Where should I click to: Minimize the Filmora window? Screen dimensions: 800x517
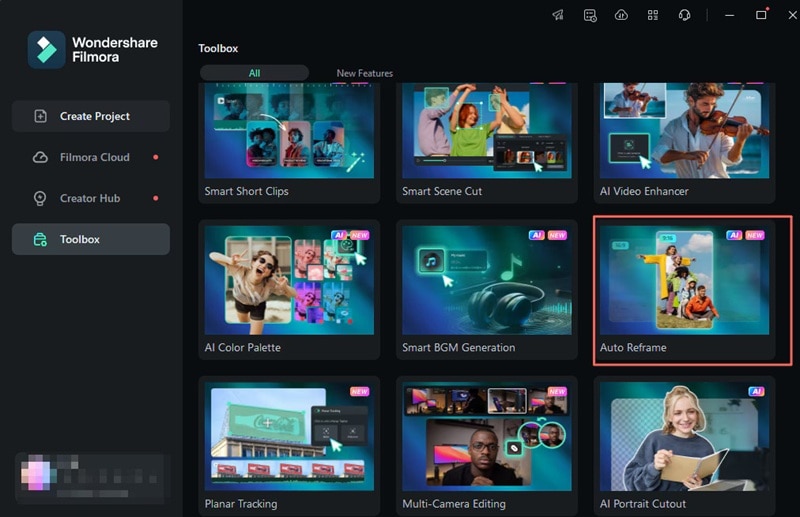pyautogui.click(x=730, y=15)
